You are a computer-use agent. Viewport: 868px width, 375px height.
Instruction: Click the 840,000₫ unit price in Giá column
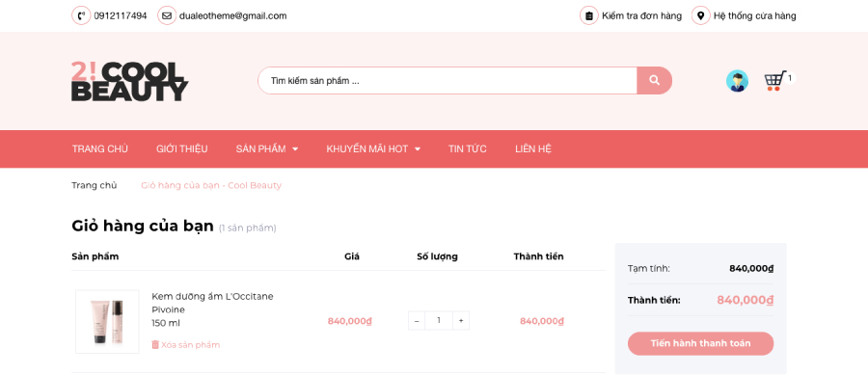pos(350,321)
